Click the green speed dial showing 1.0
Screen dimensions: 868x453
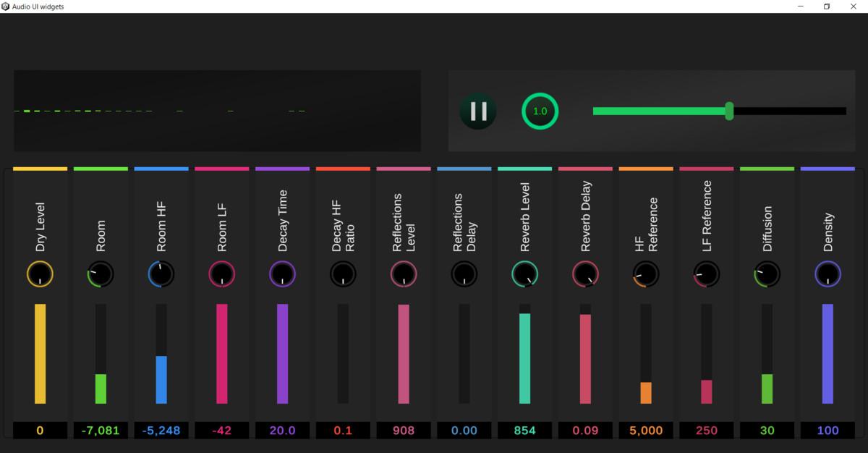(540, 111)
